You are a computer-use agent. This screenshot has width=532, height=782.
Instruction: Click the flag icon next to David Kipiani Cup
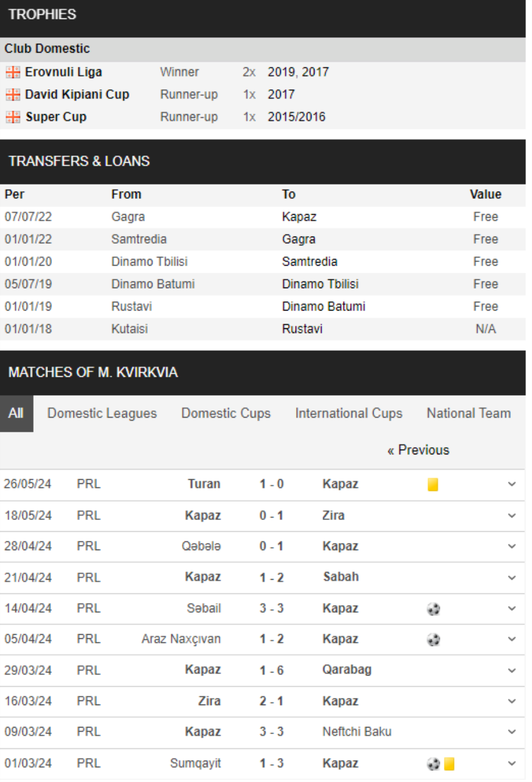(x=12, y=95)
